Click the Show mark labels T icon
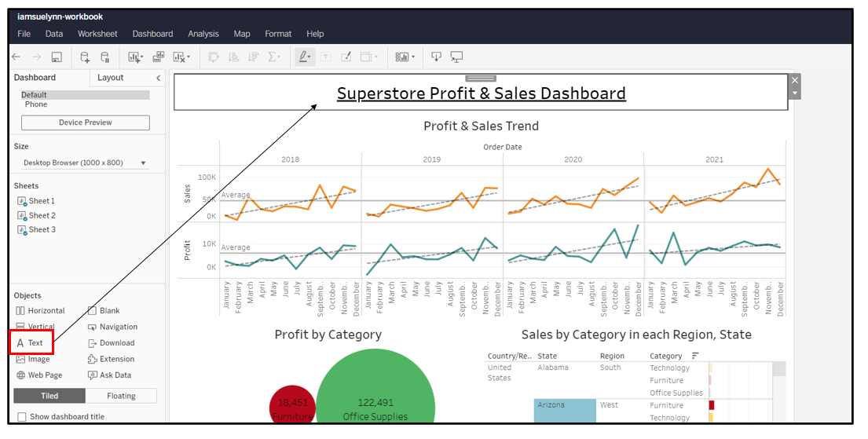 tap(325, 57)
